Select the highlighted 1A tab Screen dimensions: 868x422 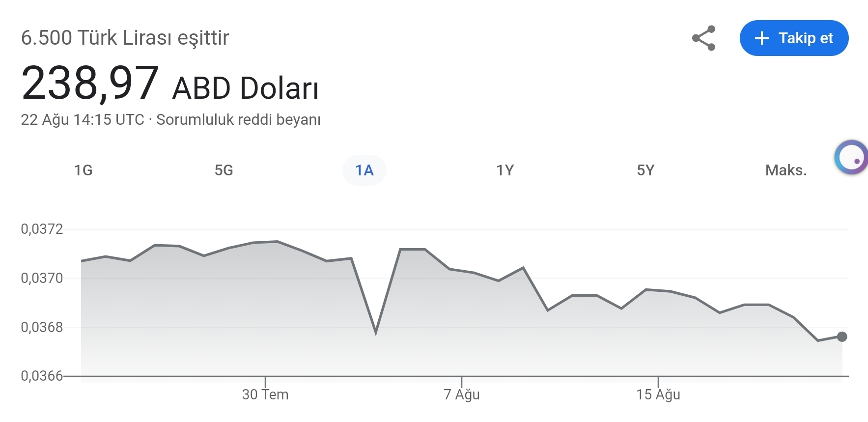pyautogui.click(x=364, y=170)
